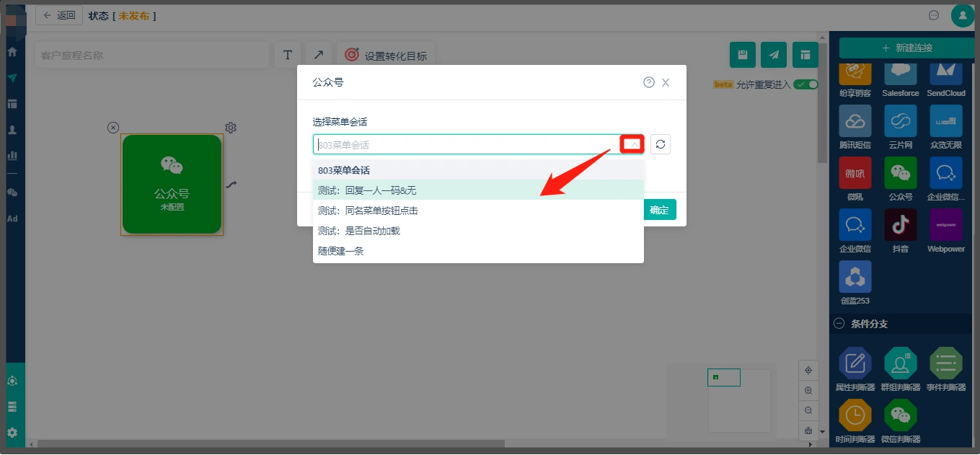The width and height of the screenshot is (980, 455).
Task: Select the SendCloud connector
Action: coord(946,80)
